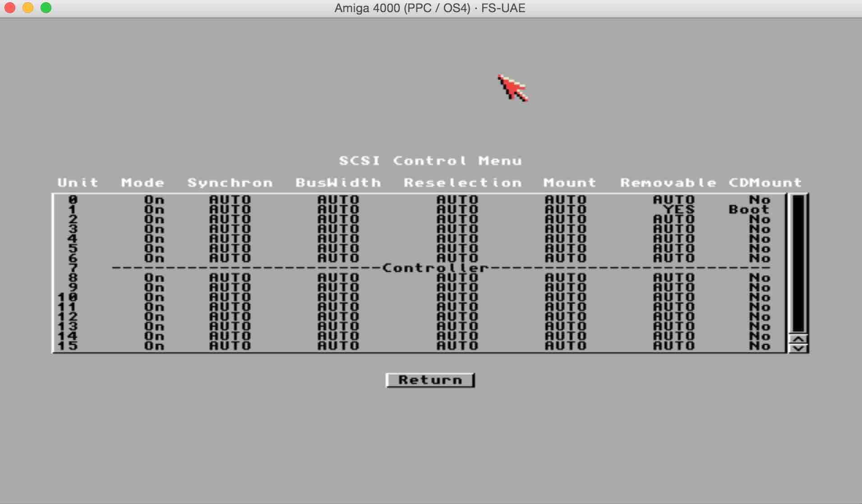Image resolution: width=862 pixels, height=504 pixels.
Task: Change Synchron AUTO for unit 15
Action: 230,346
